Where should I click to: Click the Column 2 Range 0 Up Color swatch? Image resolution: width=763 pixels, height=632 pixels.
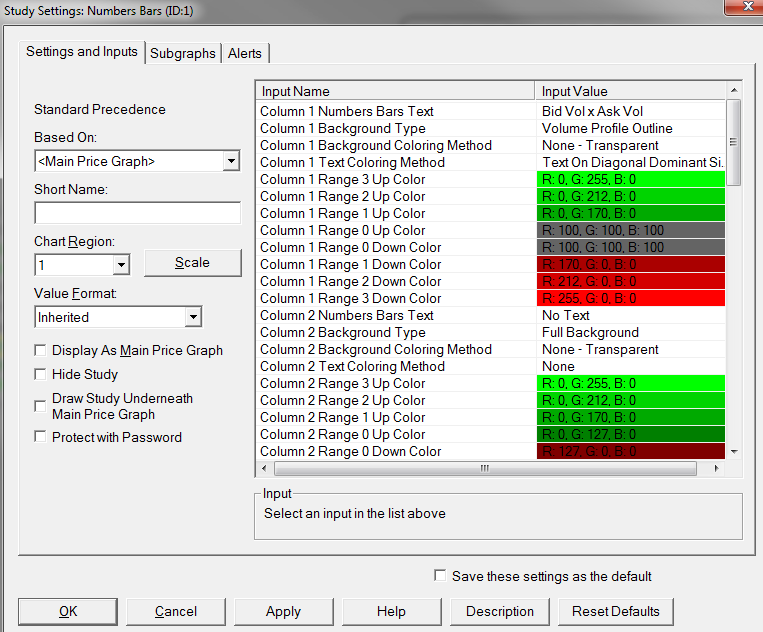(x=631, y=434)
